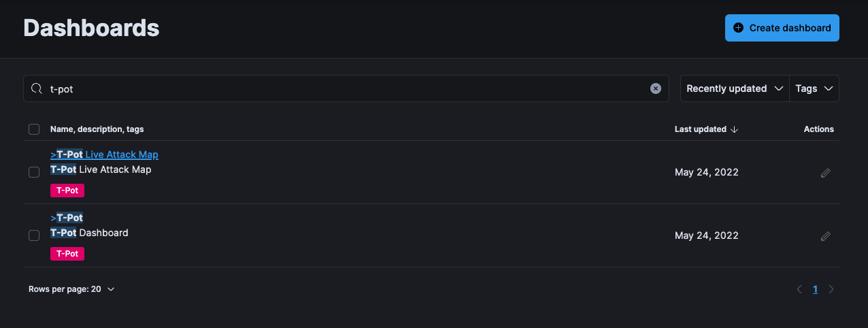Check the T-Pot Dashboard row checkbox
The height and width of the screenshot is (328, 868).
(34, 235)
